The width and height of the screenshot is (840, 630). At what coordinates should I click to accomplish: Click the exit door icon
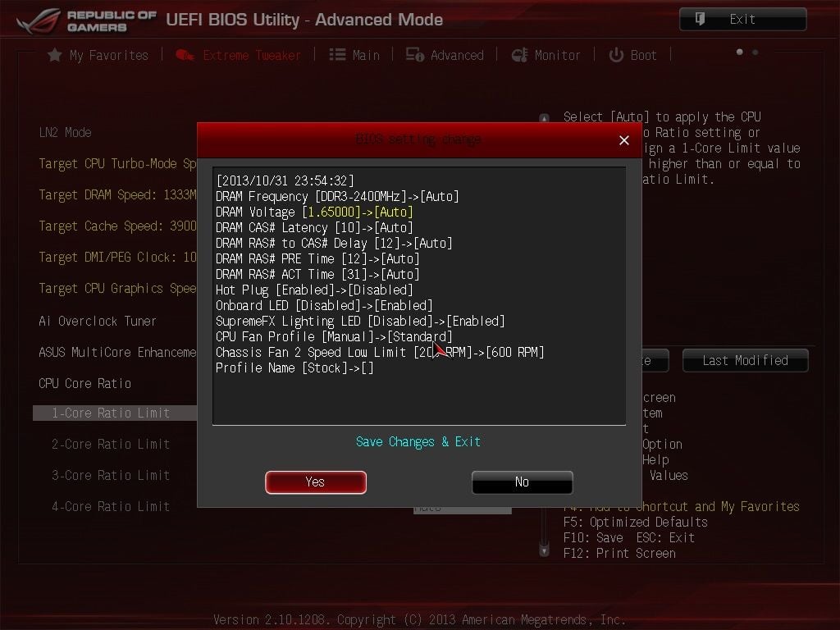[x=700, y=20]
